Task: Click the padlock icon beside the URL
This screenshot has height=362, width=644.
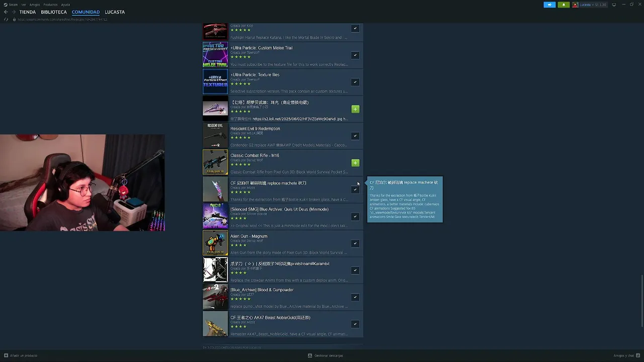Action: point(14,20)
